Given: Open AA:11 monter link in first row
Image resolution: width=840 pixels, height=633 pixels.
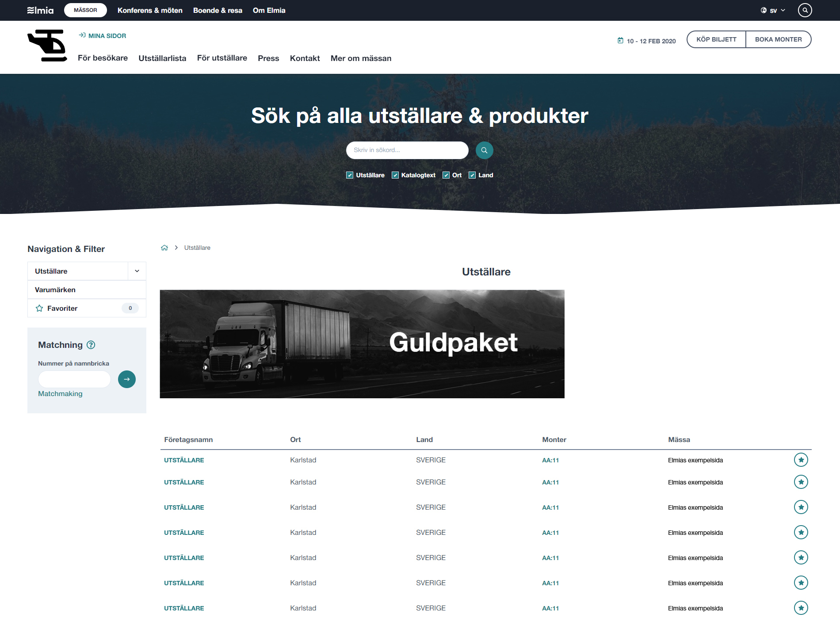Looking at the screenshot, I should pos(550,460).
